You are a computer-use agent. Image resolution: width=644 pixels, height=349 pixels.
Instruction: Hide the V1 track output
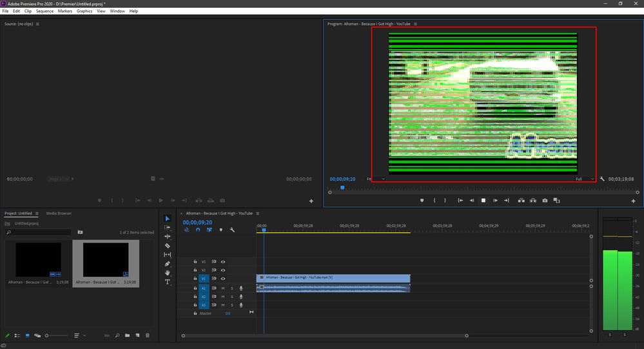click(223, 278)
